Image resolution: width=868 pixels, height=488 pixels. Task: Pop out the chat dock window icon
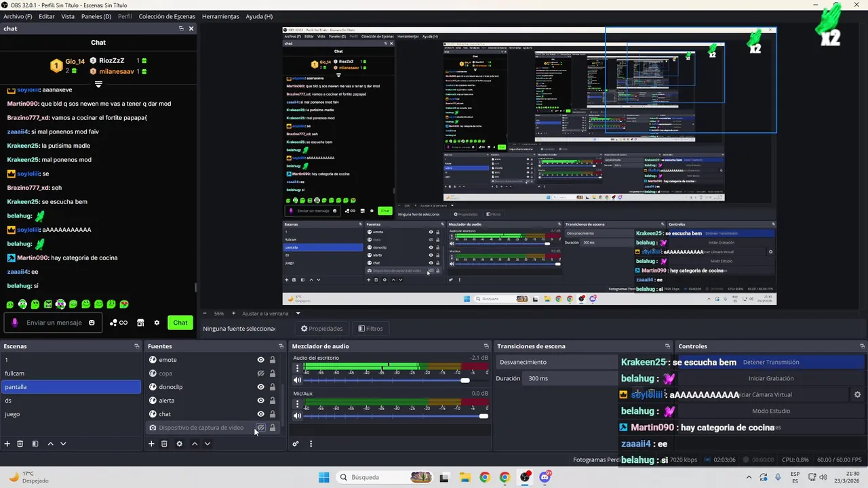[181, 28]
